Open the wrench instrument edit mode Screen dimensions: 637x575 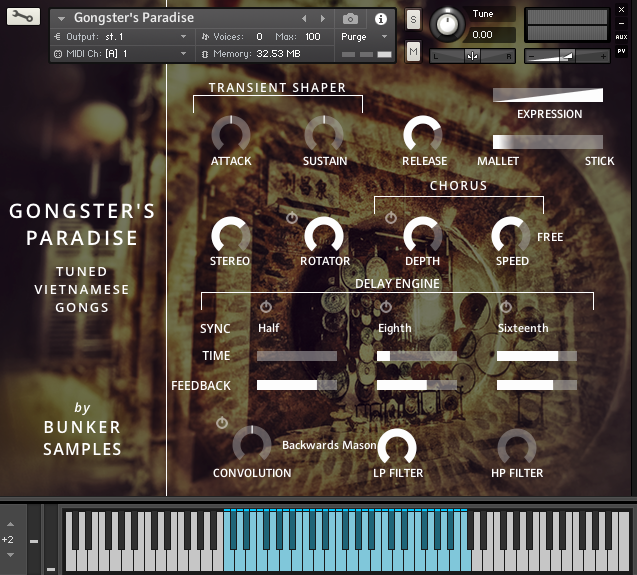[23, 17]
